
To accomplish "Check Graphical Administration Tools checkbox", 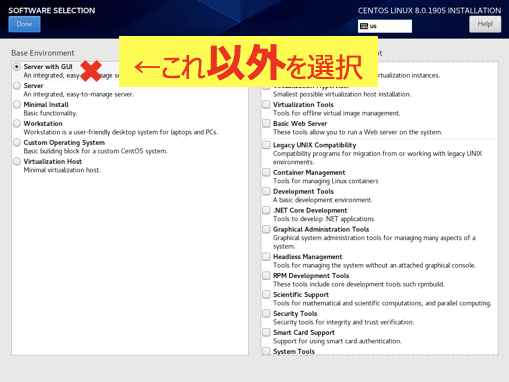I will 266,229.
